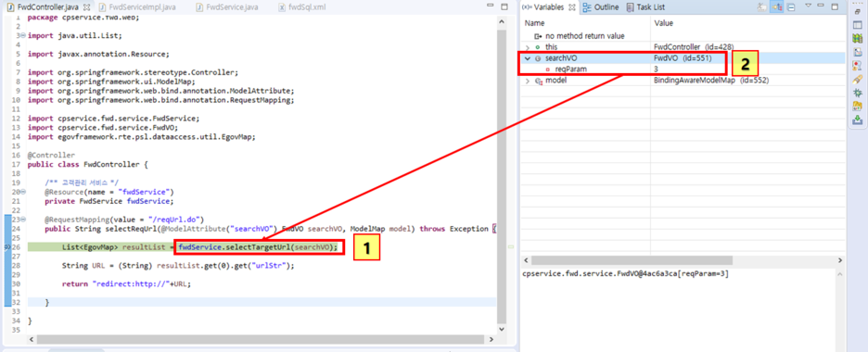
Task: Click 'private FwdService fwdService;' line
Action: tap(108, 201)
